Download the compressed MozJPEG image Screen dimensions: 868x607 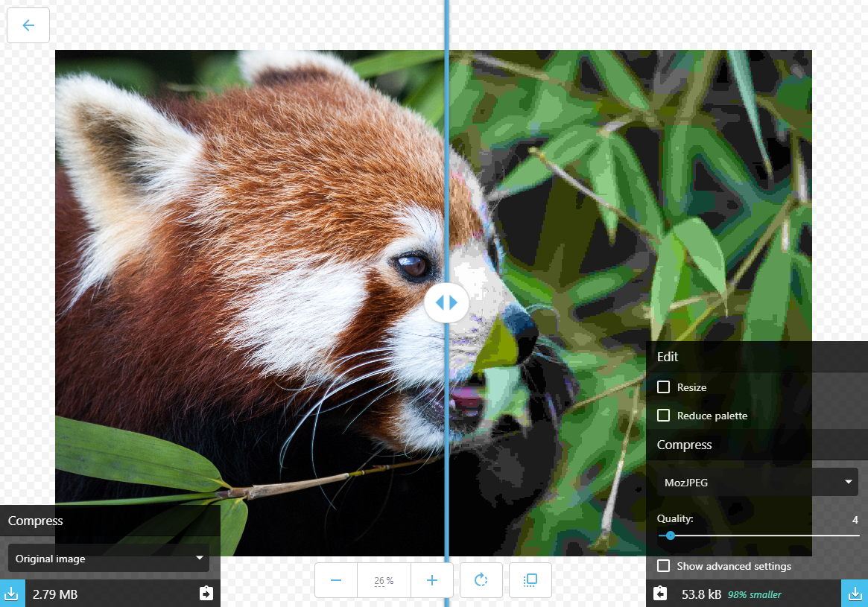coord(855,594)
